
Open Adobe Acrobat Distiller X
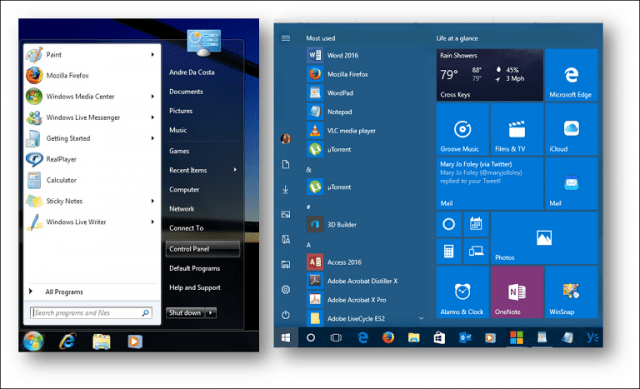pyautogui.click(x=352, y=281)
